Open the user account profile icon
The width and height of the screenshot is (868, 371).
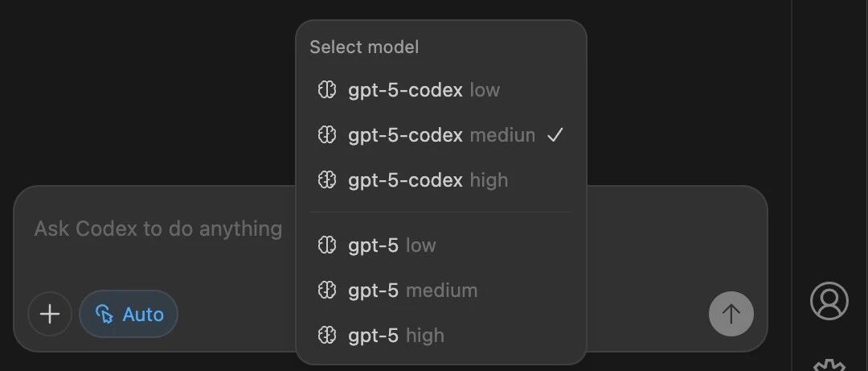[829, 301]
